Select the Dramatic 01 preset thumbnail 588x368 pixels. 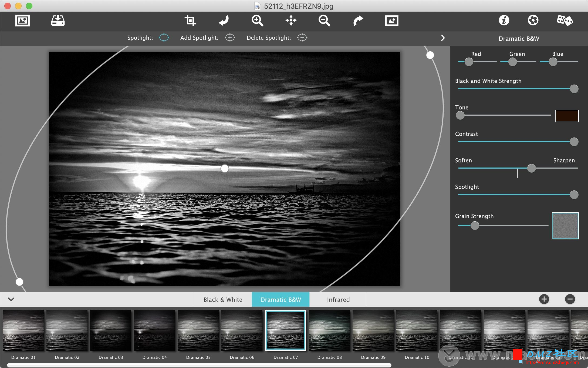click(x=23, y=330)
